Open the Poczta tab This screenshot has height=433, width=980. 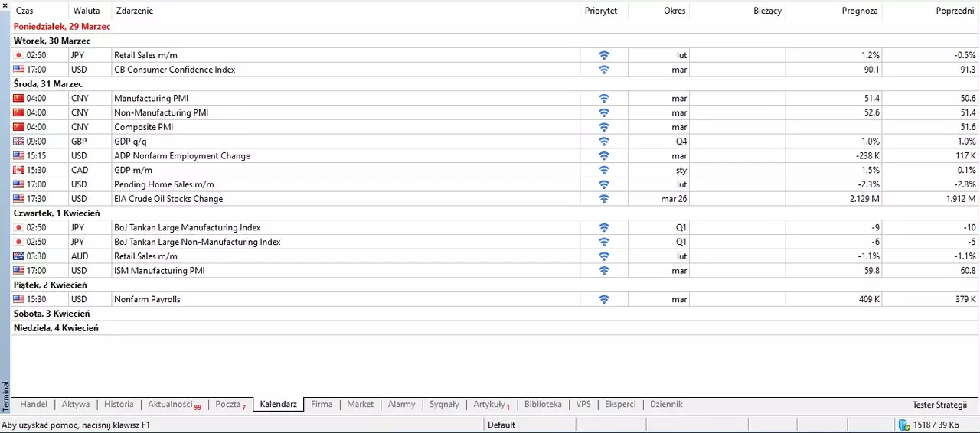point(230,405)
